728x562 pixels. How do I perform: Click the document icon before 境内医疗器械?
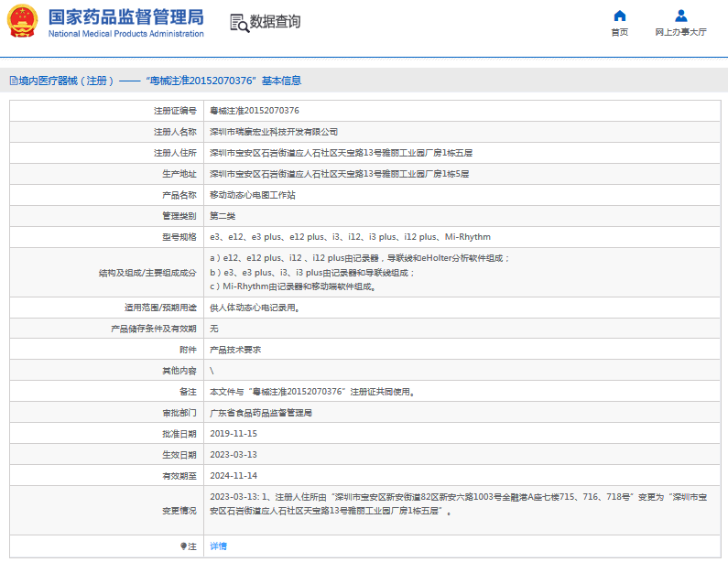(14, 81)
